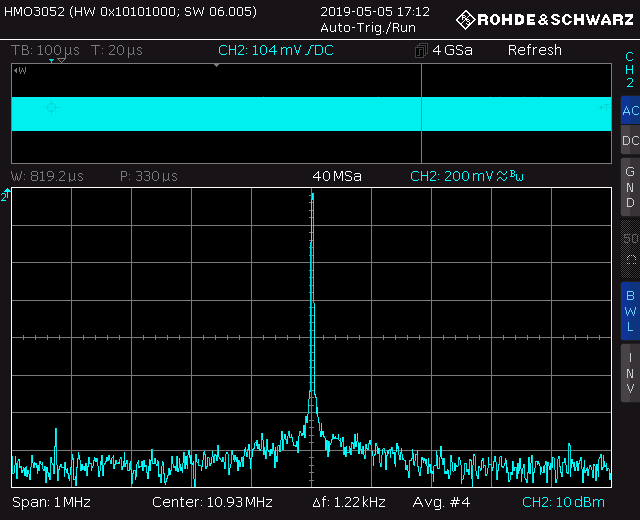Click the trigger position marker above the time window
The width and height of the screenshot is (640, 520).
click(x=217, y=65)
